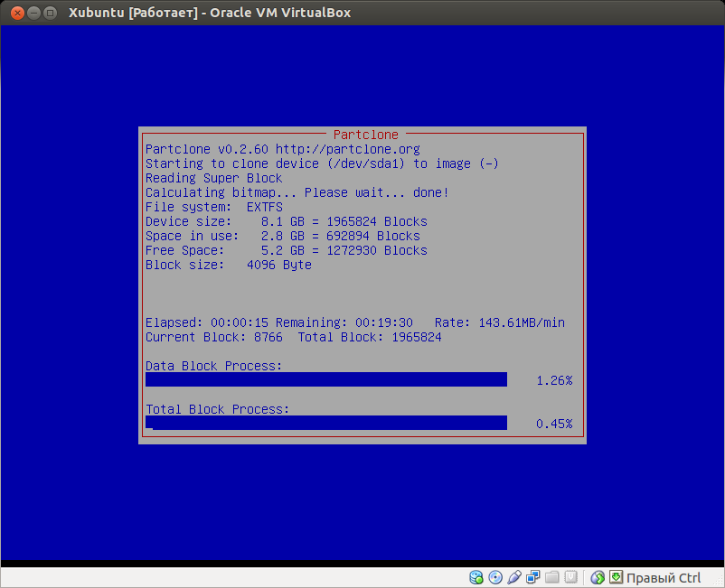Close the VirtualBox window

click(17, 13)
